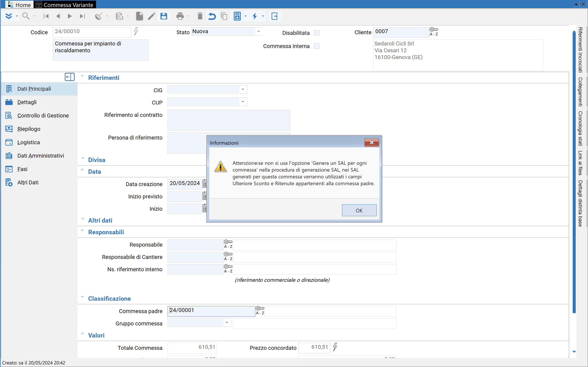Image resolution: width=588 pixels, height=367 pixels.
Task: Open Riepilogo in sidebar
Action: [39, 129]
